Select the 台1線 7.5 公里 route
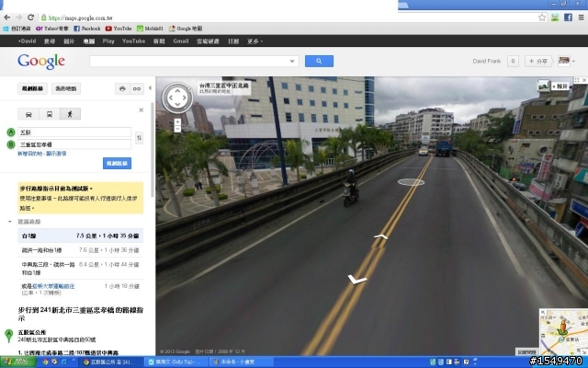The width and height of the screenshot is (588, 368). click(x=81, y=236)
